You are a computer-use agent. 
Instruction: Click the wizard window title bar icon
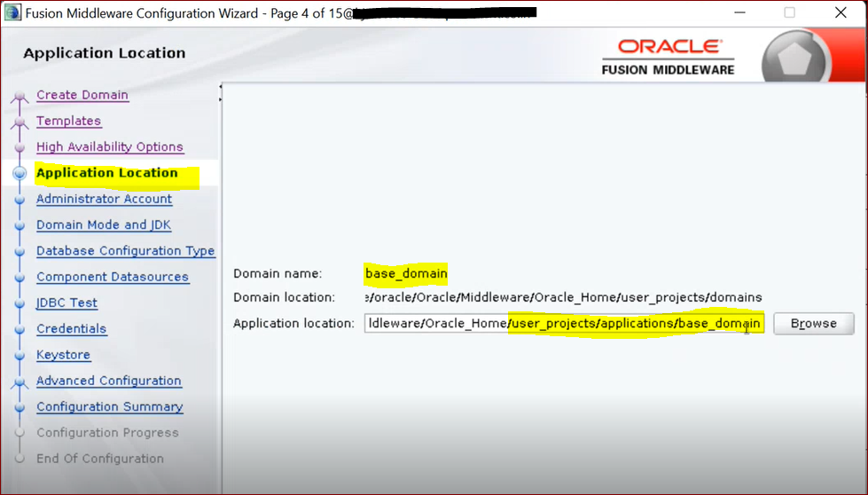click(x=12, y=12)
